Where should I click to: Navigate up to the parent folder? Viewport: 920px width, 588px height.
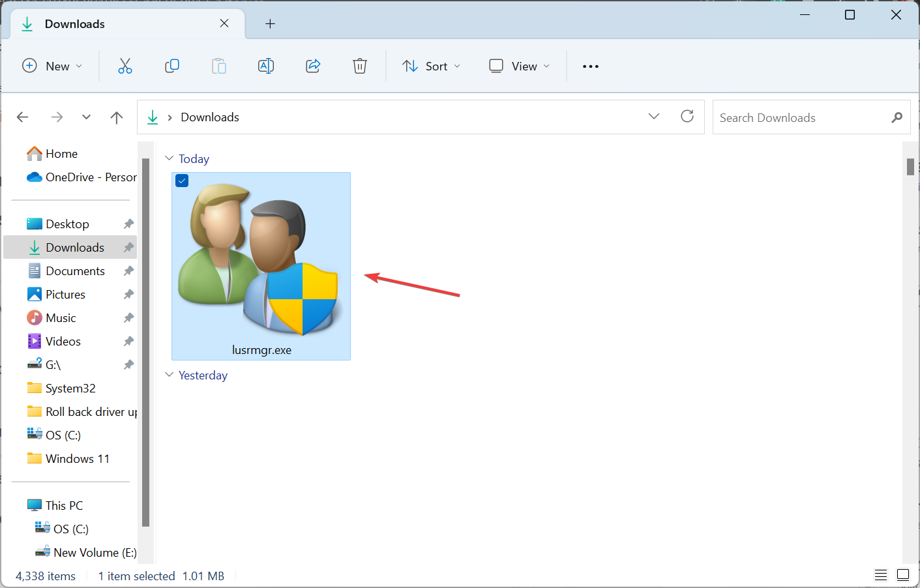tap(117, 117)
